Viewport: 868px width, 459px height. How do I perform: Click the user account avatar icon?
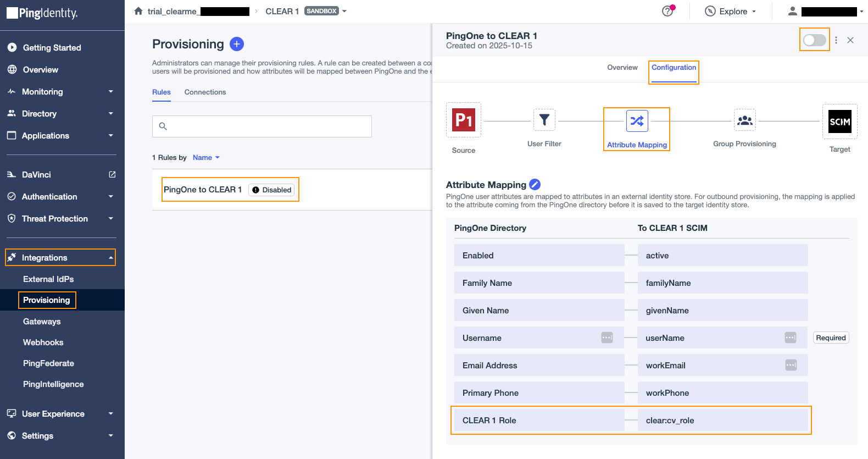coord(793,11)
